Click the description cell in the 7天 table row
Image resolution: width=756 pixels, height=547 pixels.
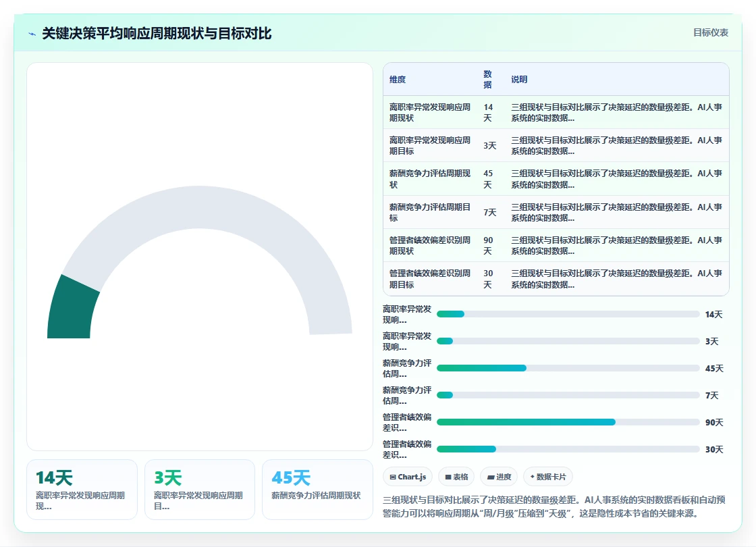click(617, 213)
